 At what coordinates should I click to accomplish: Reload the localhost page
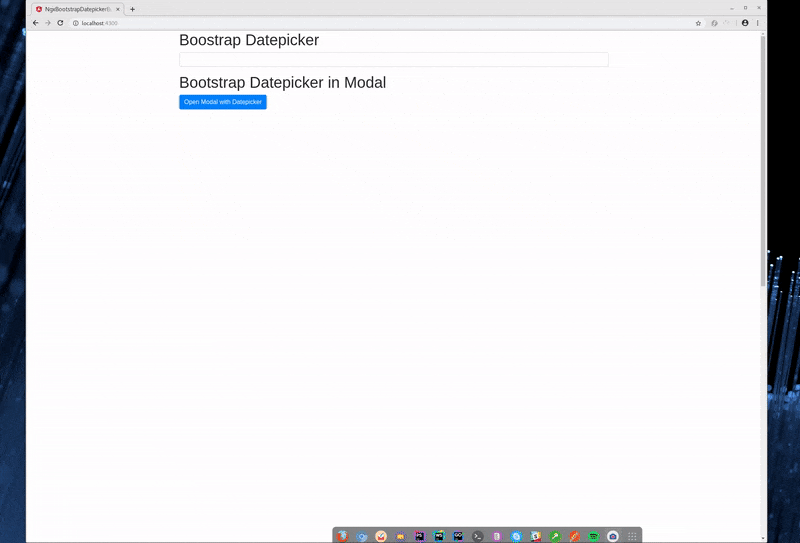click(60, 23)
